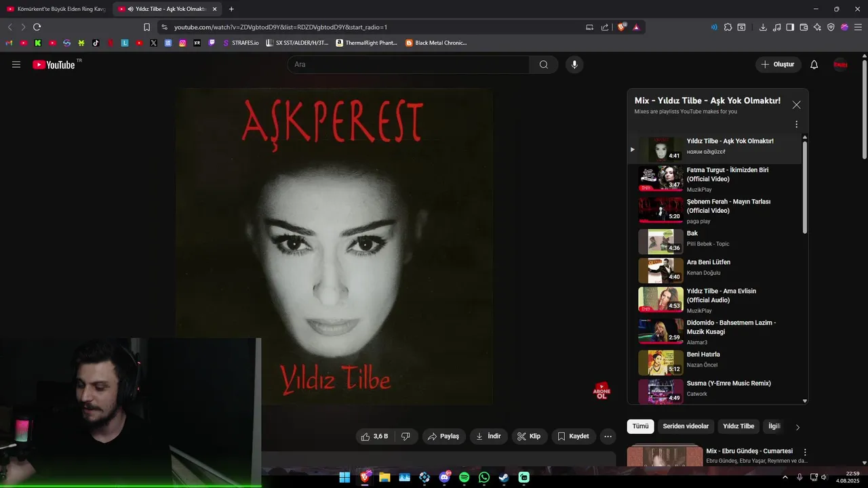This screenshot has height=488, width=868.
Task: Open Brave VPN shield icon
Action: (x=831, y=27)
